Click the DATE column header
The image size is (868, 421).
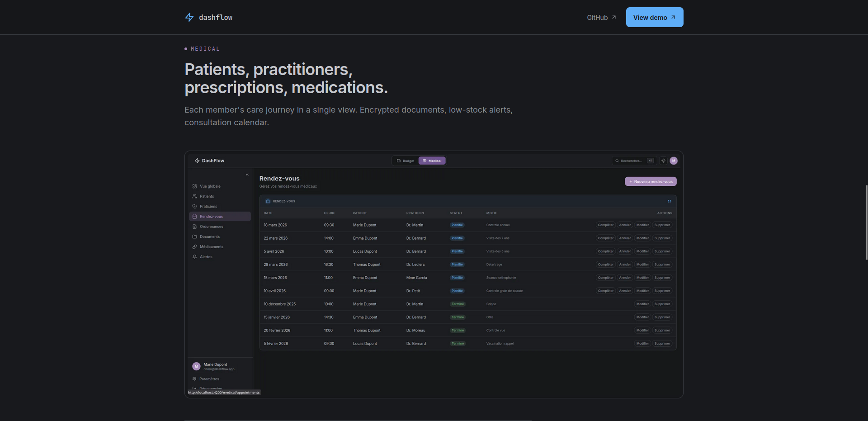[x=268, y=213]
